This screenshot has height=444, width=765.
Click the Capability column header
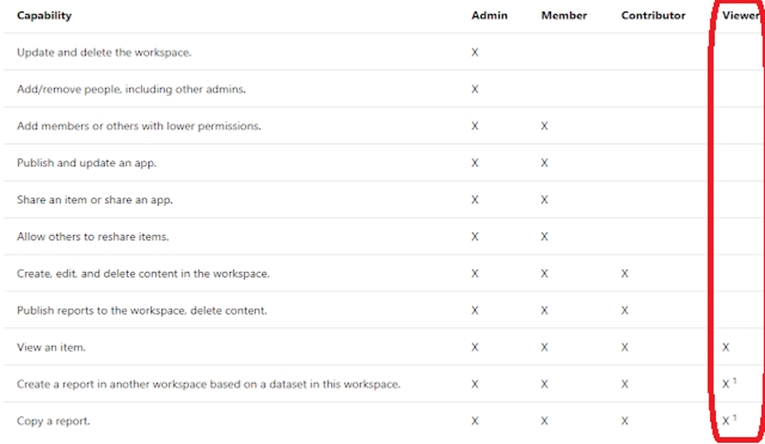click(x=44, y=16)
